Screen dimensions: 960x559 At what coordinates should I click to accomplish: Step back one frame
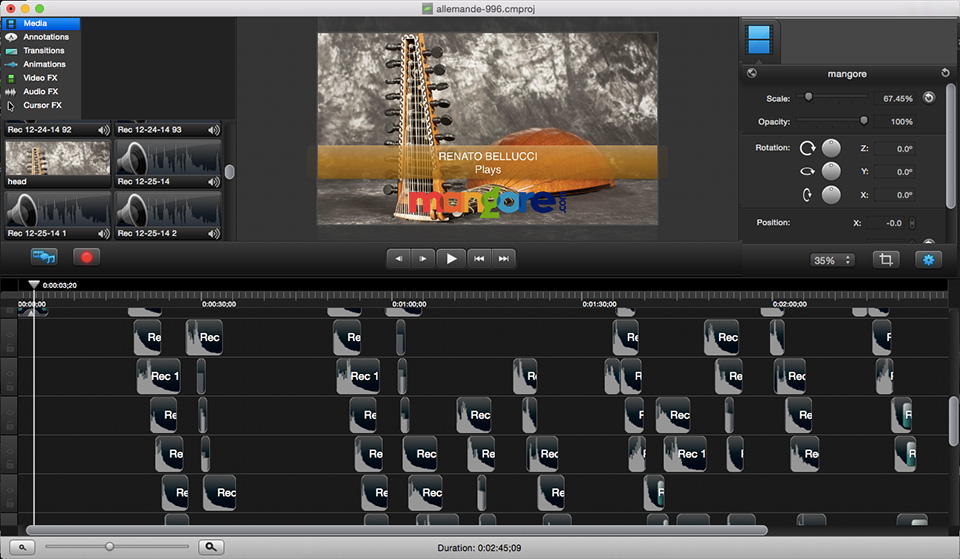pos(399,259)
